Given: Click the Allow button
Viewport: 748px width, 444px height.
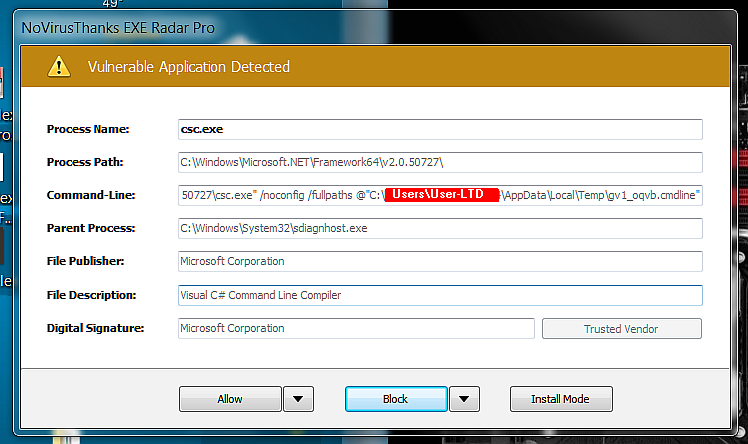Looking at the screenshot, I should (230, 399).
